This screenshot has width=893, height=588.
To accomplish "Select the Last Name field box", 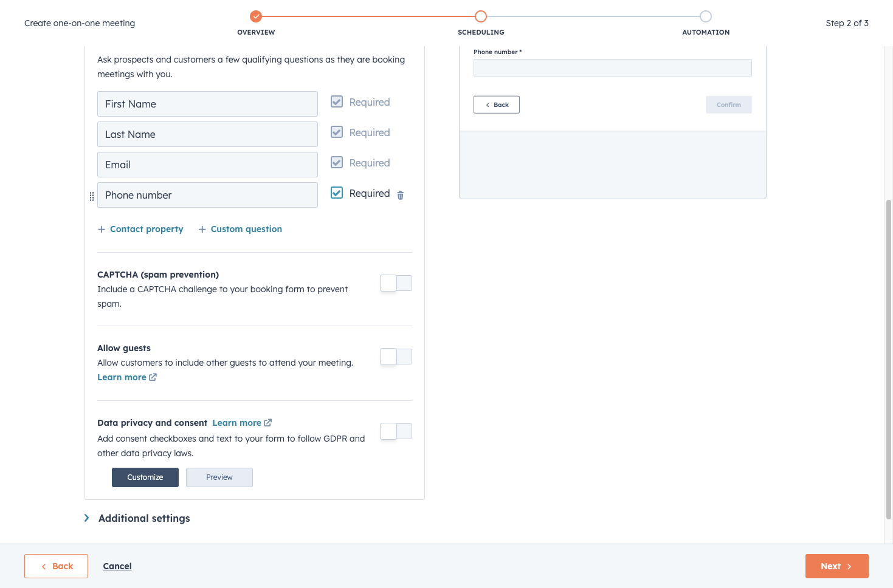I will point(207,134).
